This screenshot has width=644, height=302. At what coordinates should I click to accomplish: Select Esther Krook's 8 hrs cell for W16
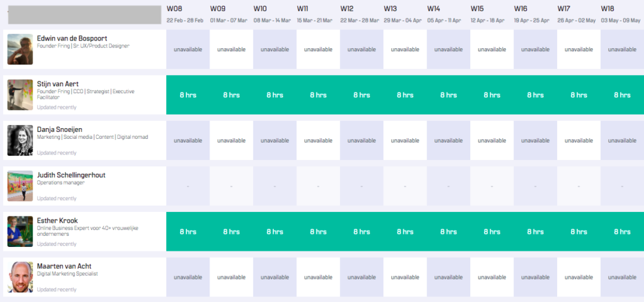tap(535, 231)
